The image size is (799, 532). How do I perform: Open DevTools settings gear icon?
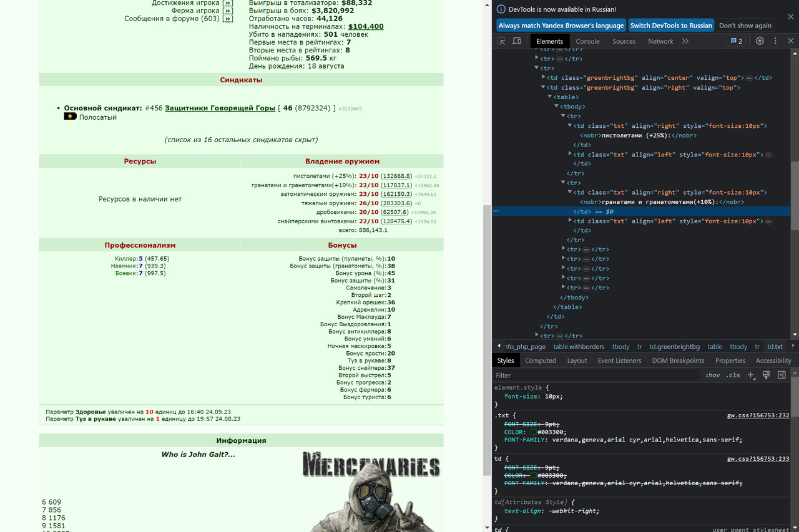pos(760,41)
